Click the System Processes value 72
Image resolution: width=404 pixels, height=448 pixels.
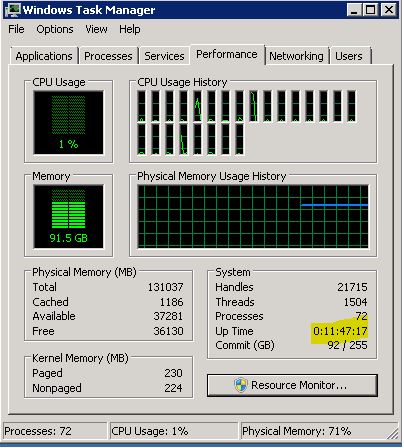(x=361, y=316)
